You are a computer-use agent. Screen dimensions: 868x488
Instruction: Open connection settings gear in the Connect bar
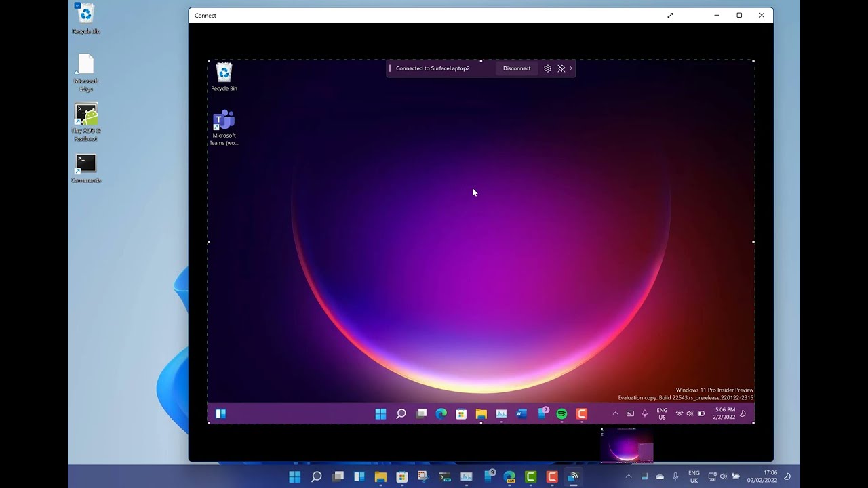click(547, 68)
